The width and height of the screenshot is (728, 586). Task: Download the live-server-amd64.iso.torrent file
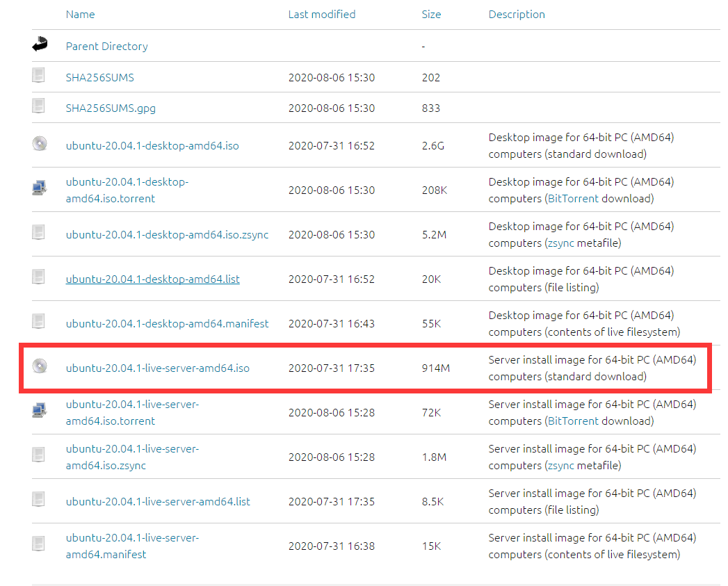point(132,413)
